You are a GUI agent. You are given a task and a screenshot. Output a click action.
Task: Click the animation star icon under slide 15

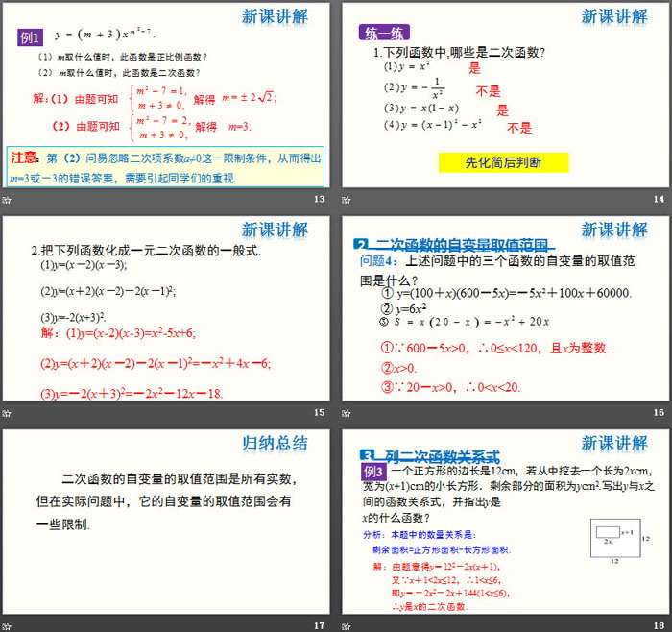[x=8, y=413]
